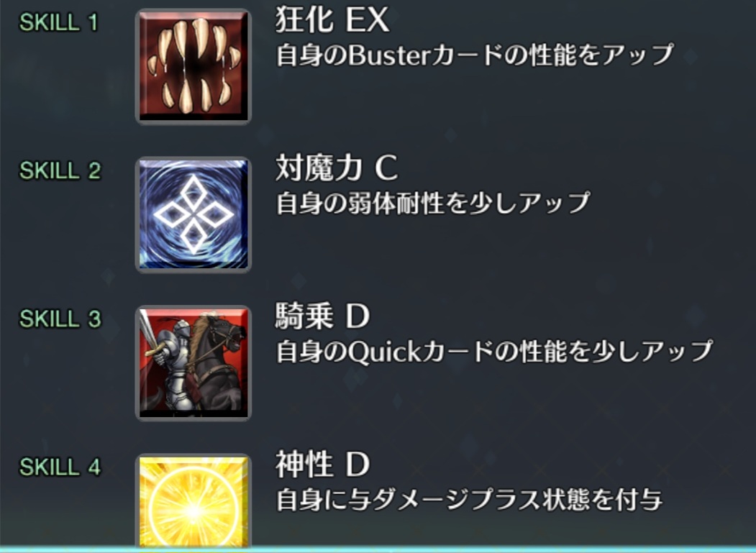Open the 弱体耐性 resistance-up description text
This screenshot has width=756, height=553.
coord(433,203)
